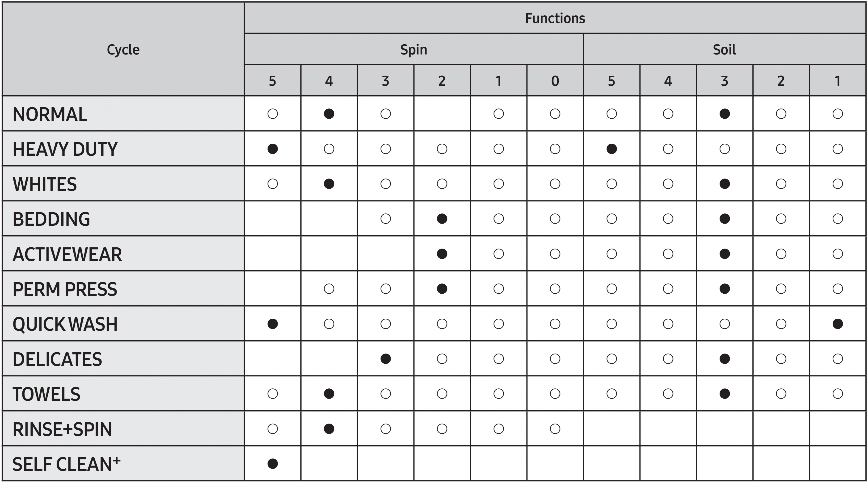Click the filled Spin 4 dot for NORMAL
The width and height of the screenshot is (868, 483).
(x=329, y=114)
